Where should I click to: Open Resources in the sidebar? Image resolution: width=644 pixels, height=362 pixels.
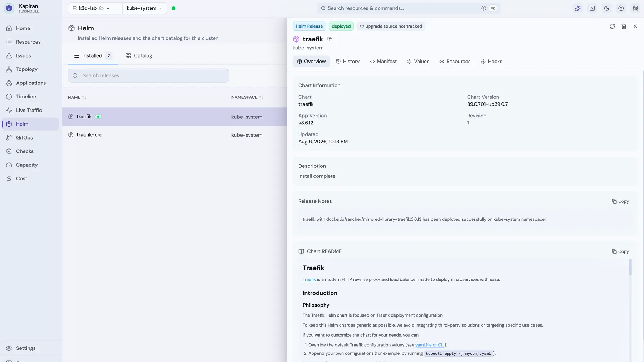pyautogui.click(x=30, y=42)
